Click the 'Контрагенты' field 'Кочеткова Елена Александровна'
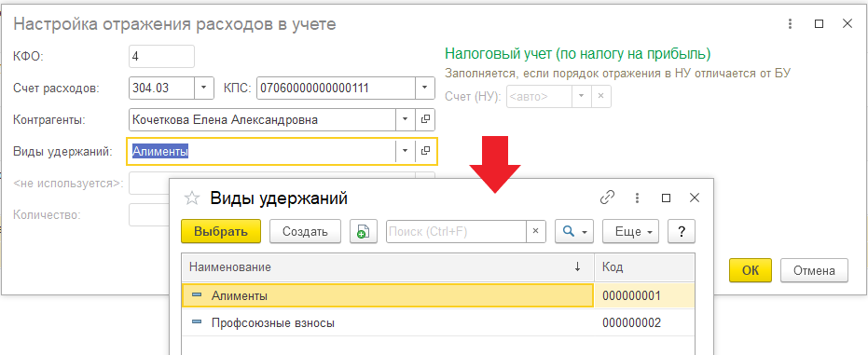Screen dimensions: 868x355 click(261, 119)
